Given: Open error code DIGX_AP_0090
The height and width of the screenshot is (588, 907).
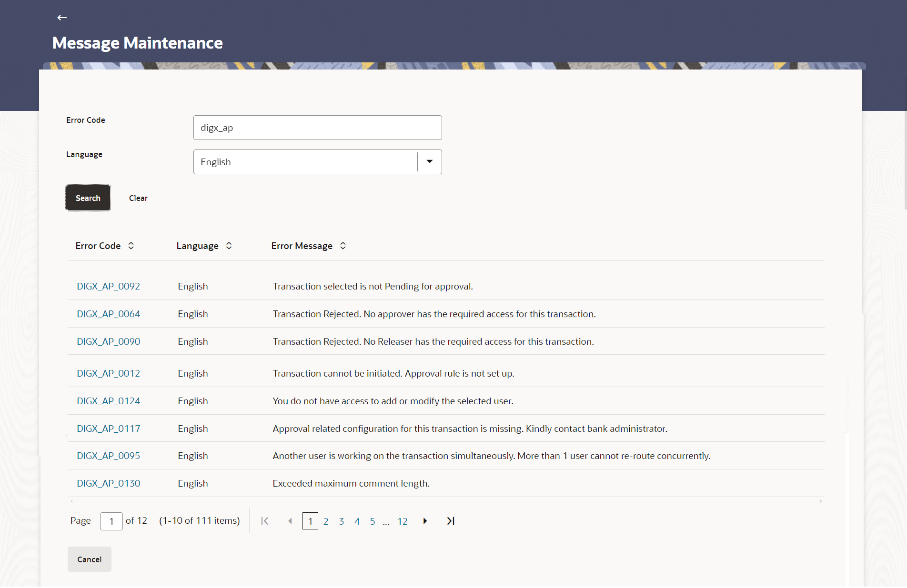Looking at the screenshot, I should click(109, 341).
